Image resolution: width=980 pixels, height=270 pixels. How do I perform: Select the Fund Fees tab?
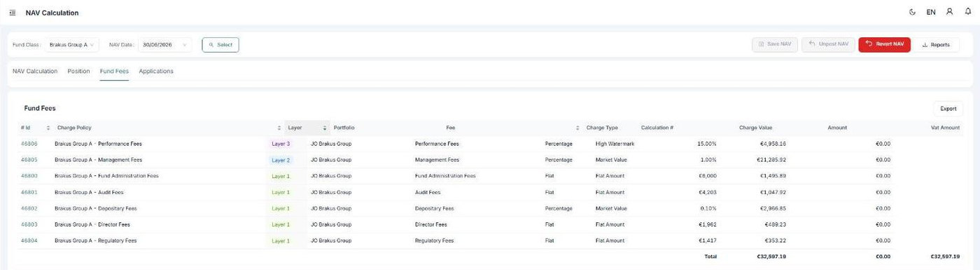pos(114,71)
